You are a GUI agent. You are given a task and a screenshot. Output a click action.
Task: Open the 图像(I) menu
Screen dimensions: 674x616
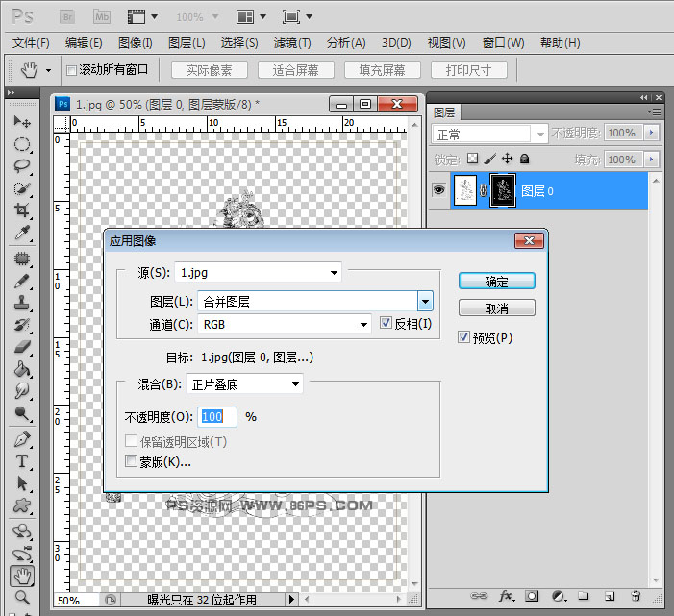coord(136,43)
